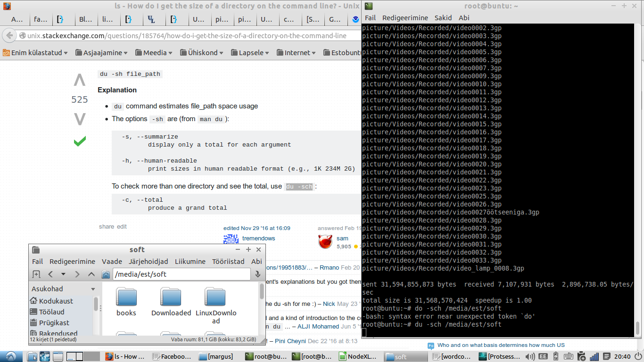Click the green accepted answer checkmark

pyautogui.click(x=80, y=141)
